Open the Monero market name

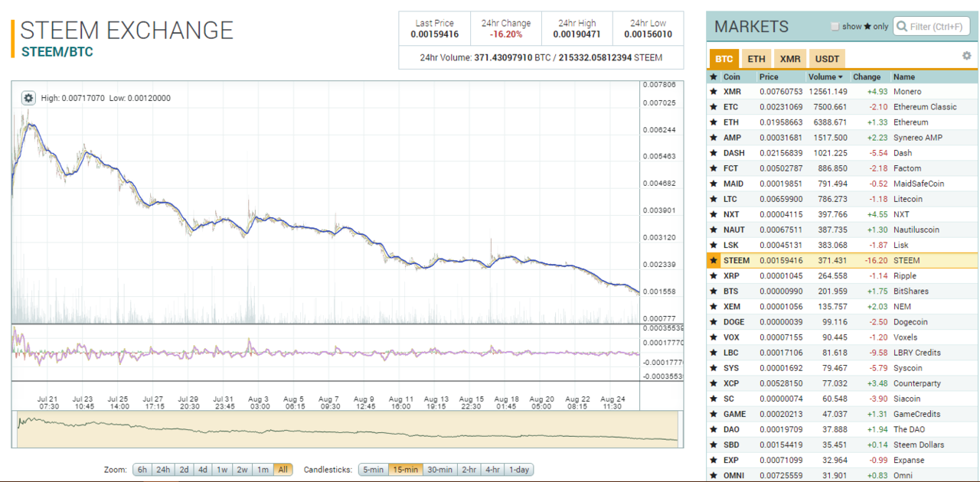907,92
